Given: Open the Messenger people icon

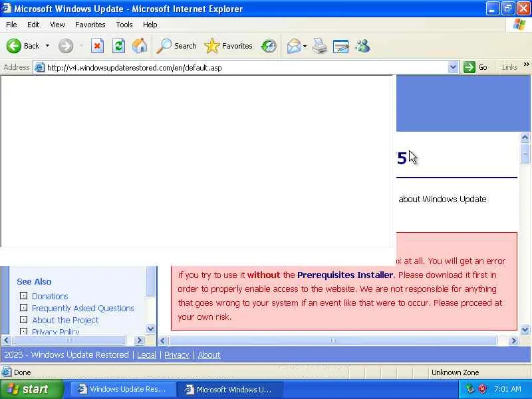Looking at the screenshot, I should (362, 46).
